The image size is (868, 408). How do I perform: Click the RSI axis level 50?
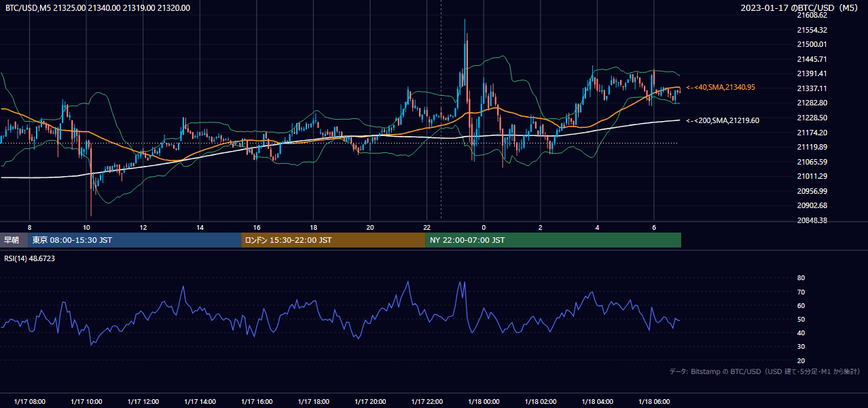point(801,319)
